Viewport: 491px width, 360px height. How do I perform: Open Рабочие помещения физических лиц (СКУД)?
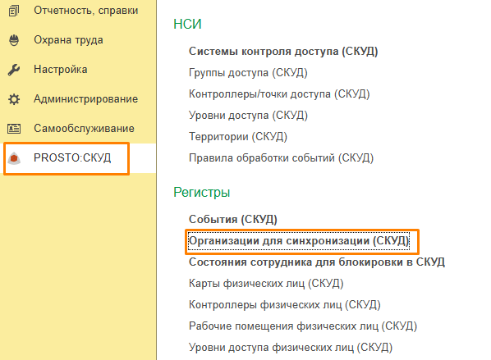(303, 326)
